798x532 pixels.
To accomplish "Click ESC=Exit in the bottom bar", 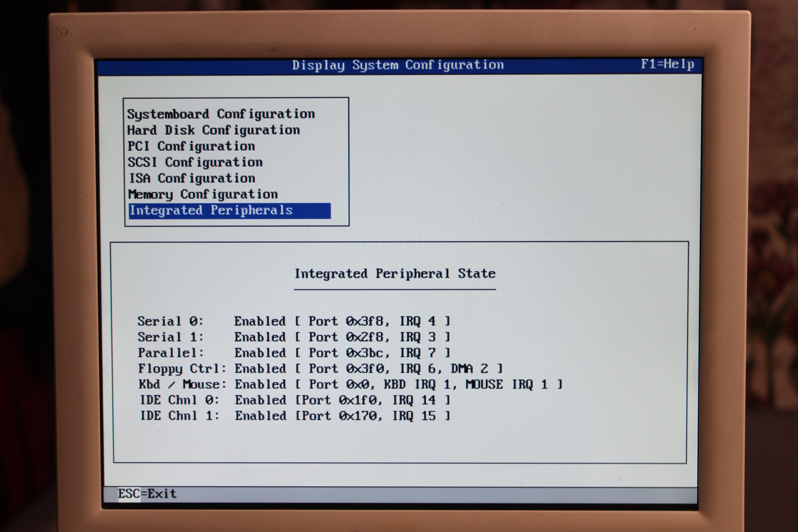I will 147,494.
